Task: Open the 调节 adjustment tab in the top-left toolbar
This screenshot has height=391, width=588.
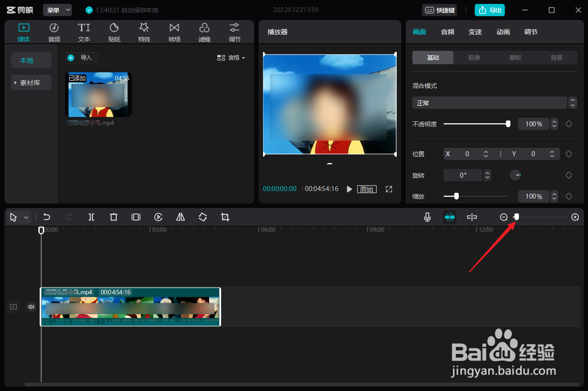Action: click(234, 33)
